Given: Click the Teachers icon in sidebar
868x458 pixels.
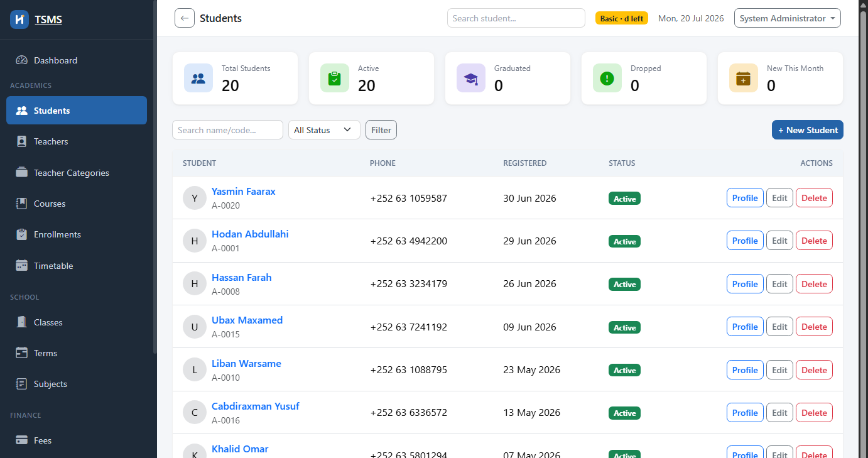Looking at the screenshot, I should pyautogui.click(x=22, y=141).
